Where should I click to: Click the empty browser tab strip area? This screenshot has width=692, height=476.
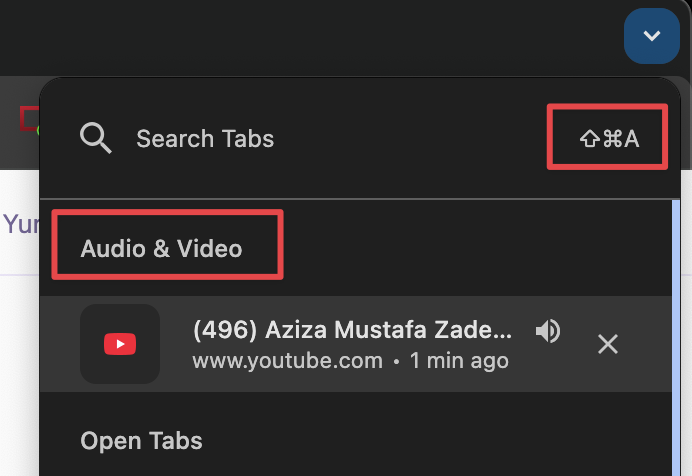point(300,36)
